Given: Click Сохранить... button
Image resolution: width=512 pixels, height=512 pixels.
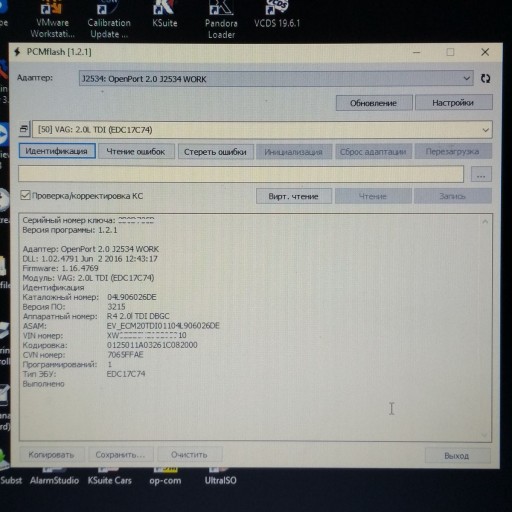Looking at the screenshot, I should click(121, 455).
